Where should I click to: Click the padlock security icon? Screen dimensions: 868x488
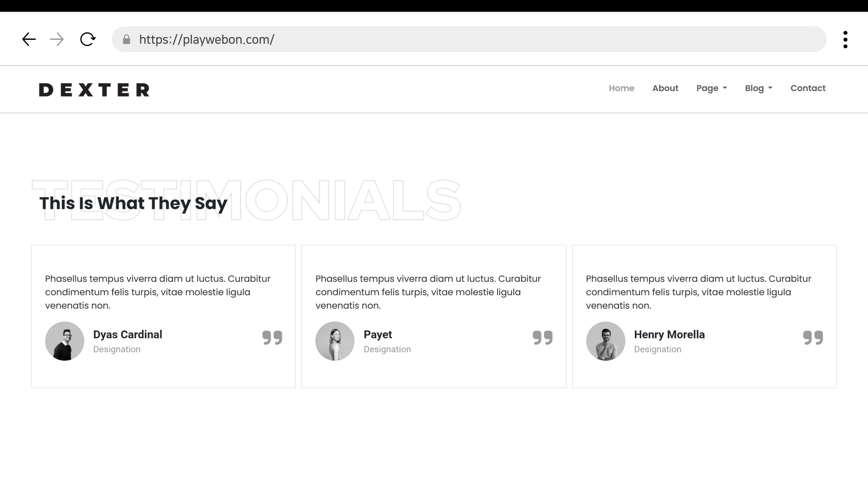point(126,39)
